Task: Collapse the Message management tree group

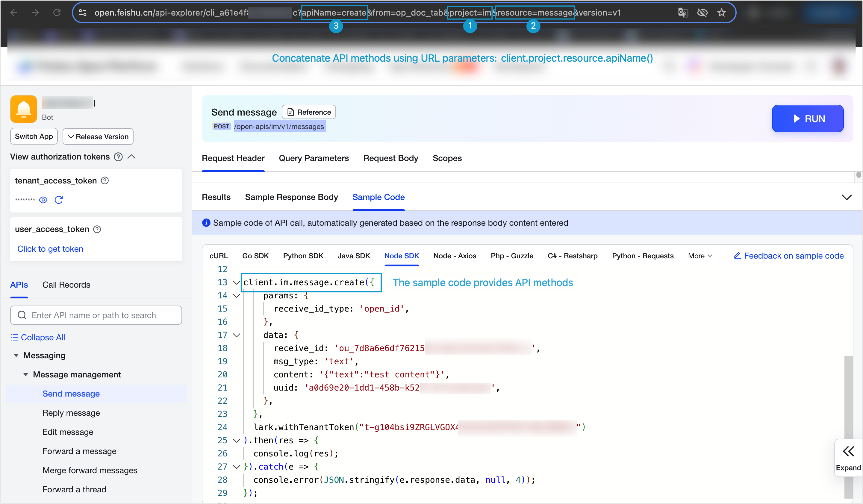Action: point(26,375)
